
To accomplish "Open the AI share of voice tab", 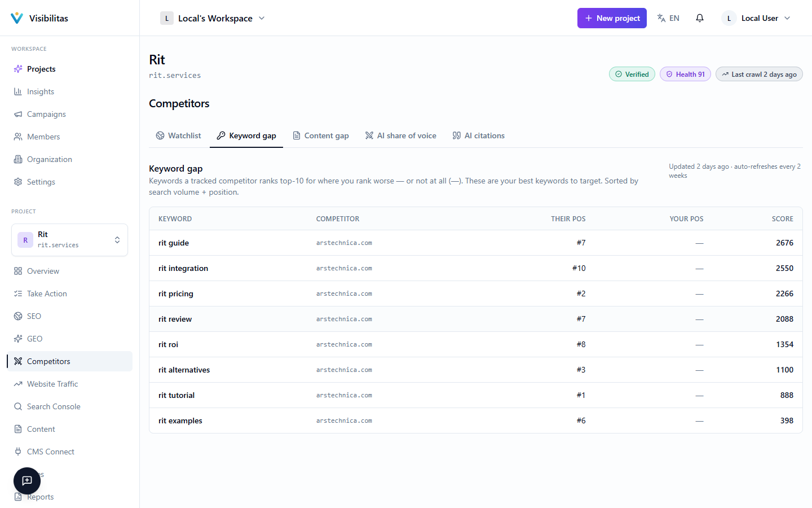I will pos(400,135).
